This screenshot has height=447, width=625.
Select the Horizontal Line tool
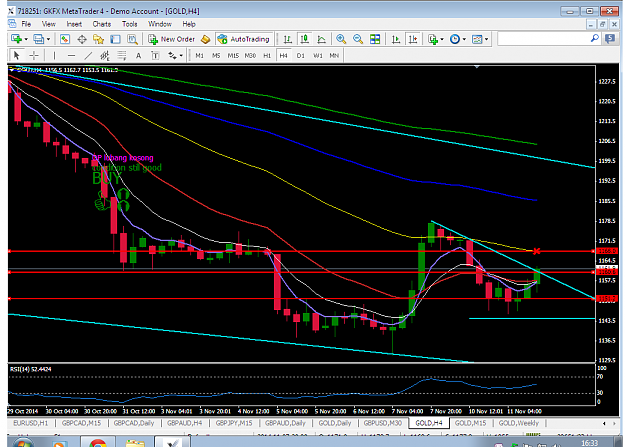tap(71, 55)
